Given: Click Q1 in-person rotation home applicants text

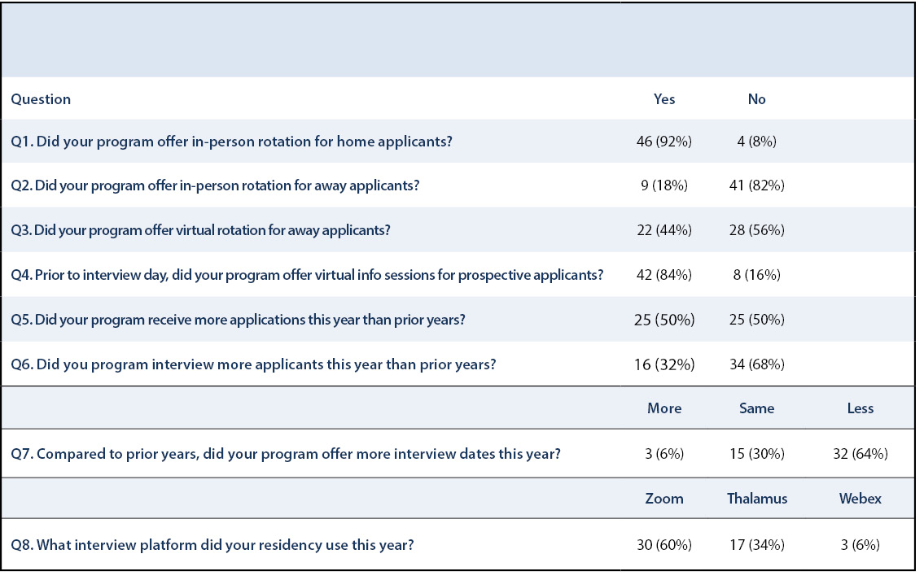Looking at the screenshot, I should (x=231, y=142).
